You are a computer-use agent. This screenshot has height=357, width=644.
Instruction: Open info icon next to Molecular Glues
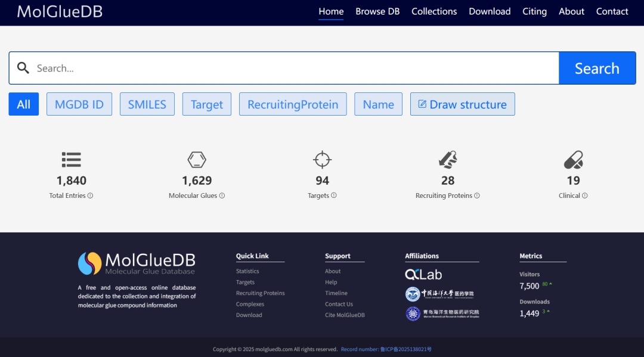[222, 195]
